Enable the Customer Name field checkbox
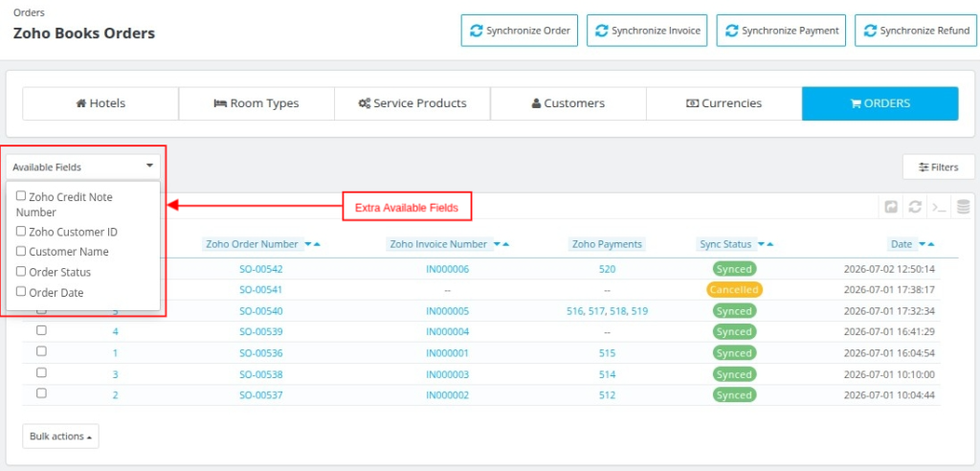980x471 pixels. (21, 252)
